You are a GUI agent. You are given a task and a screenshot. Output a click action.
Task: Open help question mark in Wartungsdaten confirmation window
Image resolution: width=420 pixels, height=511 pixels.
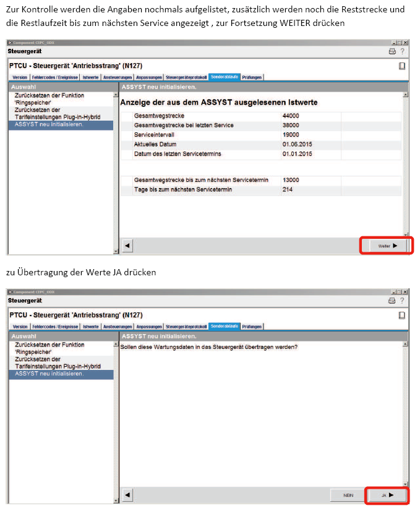pyautogui.click(x=403, y=301)
